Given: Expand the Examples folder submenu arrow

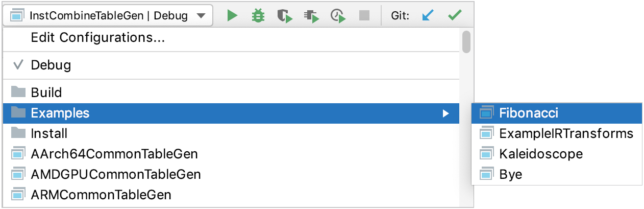Looking at the screenshot, I should pos(446,113).
